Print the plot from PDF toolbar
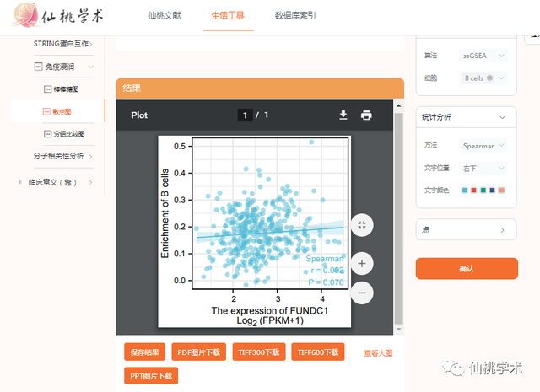540x392 pixels. click(366, 115)
